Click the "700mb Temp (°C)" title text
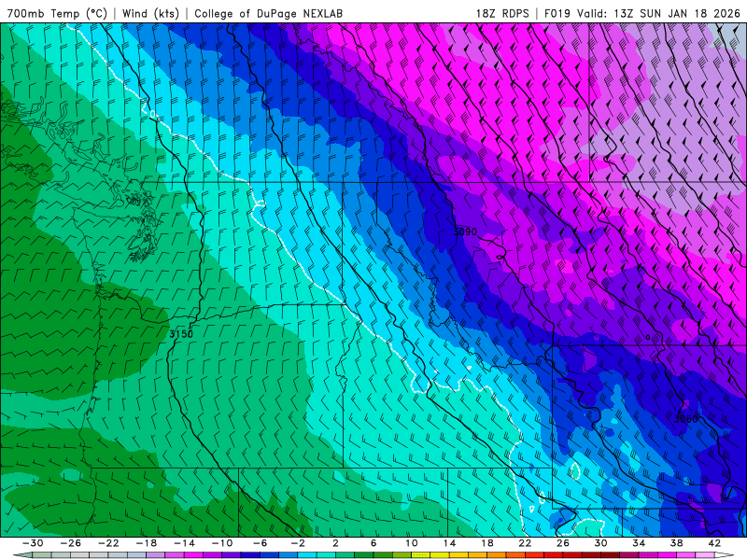Image resolution: width=747 pixels, height=560 pixels. (57, 13)
